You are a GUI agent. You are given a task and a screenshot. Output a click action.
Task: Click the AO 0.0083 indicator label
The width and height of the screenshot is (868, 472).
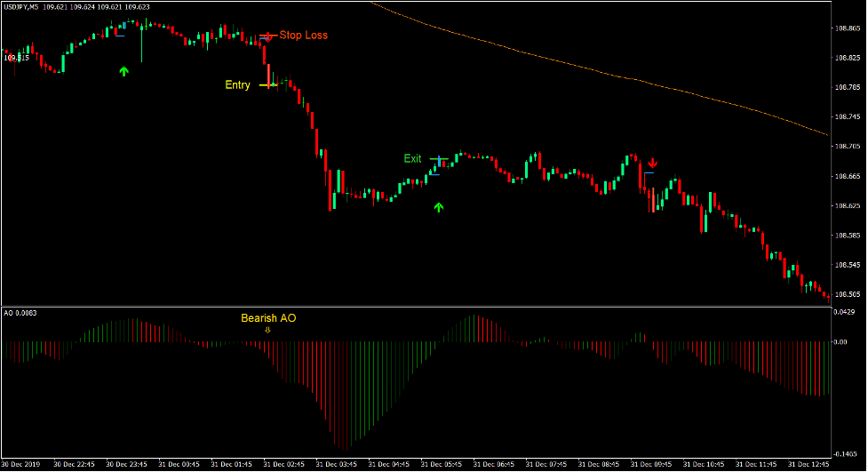(x=22, y=313)
